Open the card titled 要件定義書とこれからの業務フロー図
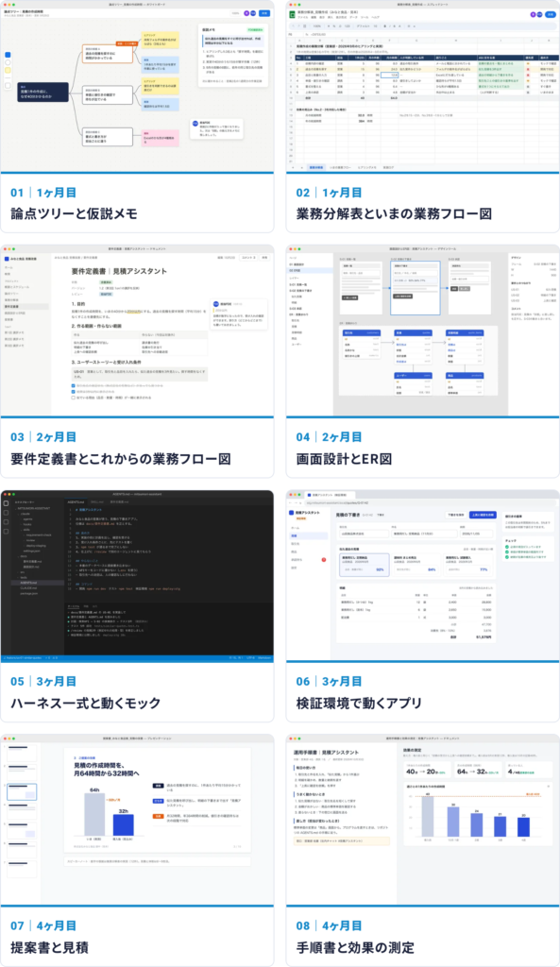 point(137,361)
